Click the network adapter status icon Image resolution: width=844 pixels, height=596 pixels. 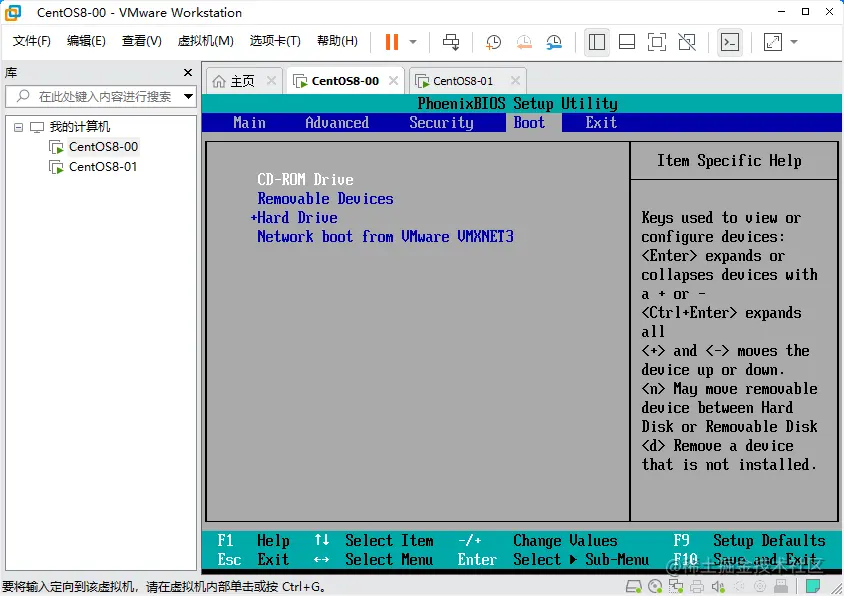[678, 586]
